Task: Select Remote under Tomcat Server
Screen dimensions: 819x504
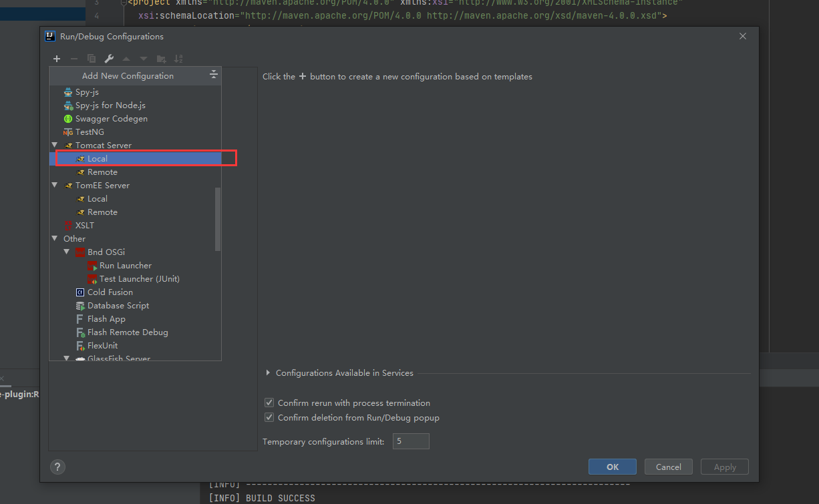Action: 136,172
